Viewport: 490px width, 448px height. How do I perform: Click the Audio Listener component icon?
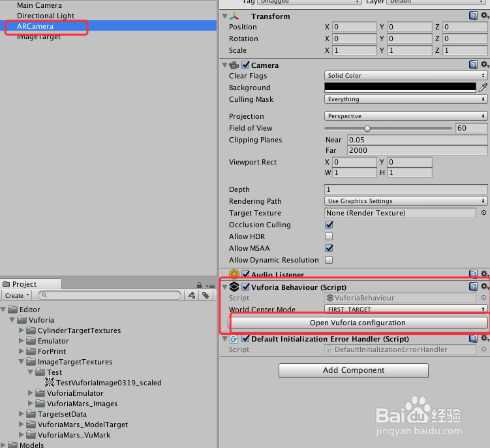pyautogui.click(x=234, y=274)
